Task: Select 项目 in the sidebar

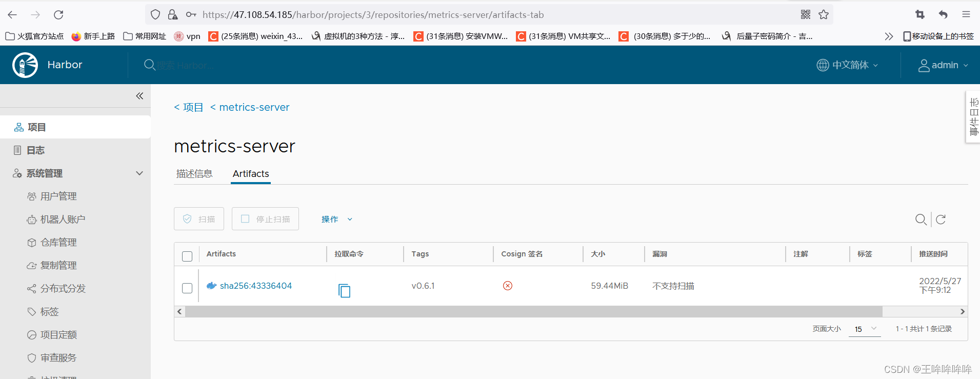Action: [75, 127]
